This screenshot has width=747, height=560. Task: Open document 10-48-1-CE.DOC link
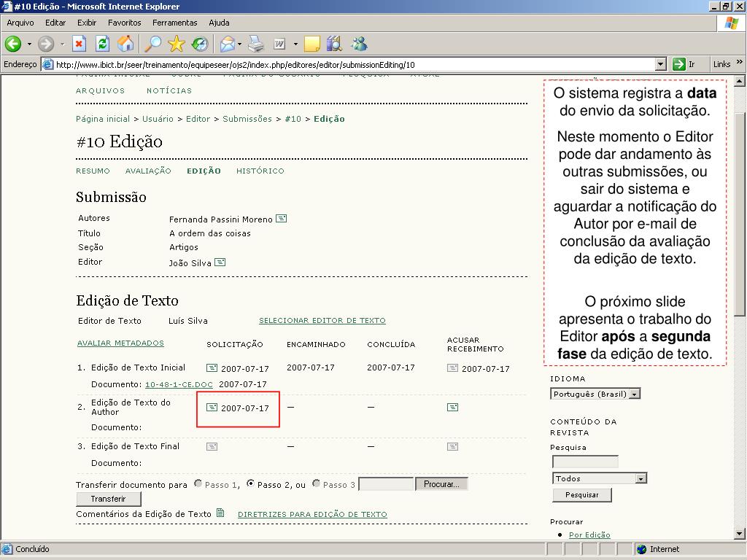[x=179, y=384]
